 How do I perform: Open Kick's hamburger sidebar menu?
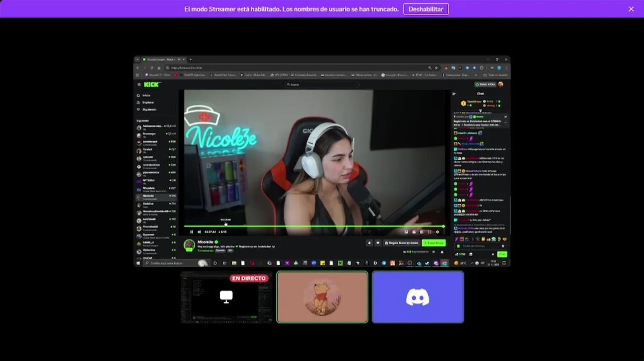[x=139, y=84]
